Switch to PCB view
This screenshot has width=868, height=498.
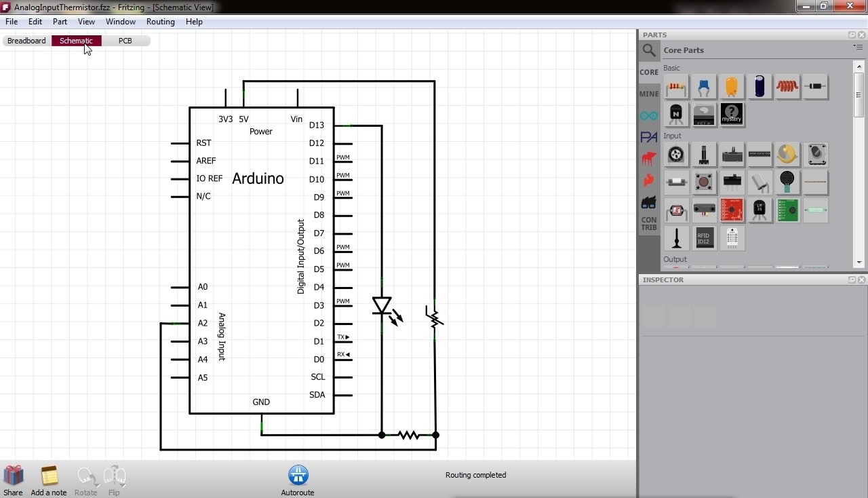(x=125, y=41)
